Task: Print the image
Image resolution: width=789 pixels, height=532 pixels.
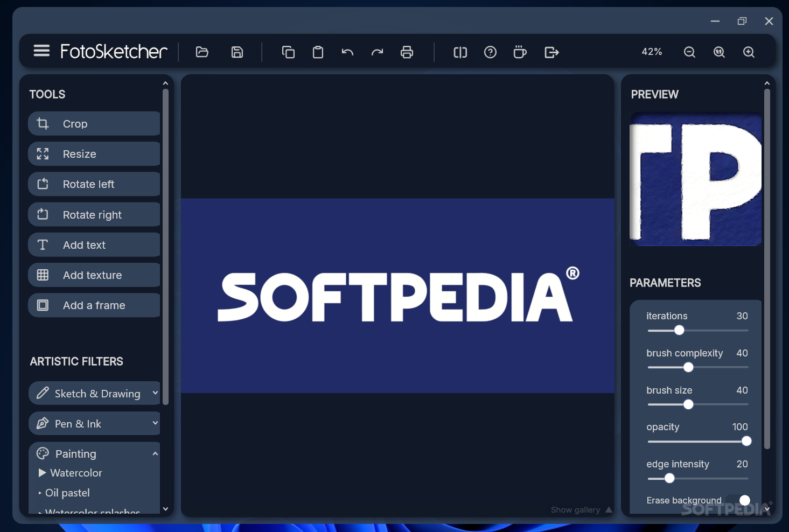Action: [x=407, y=52]
